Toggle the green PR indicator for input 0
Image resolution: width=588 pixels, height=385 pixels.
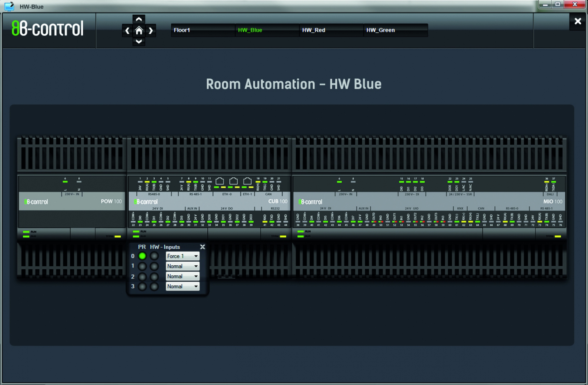coord(142,256)
